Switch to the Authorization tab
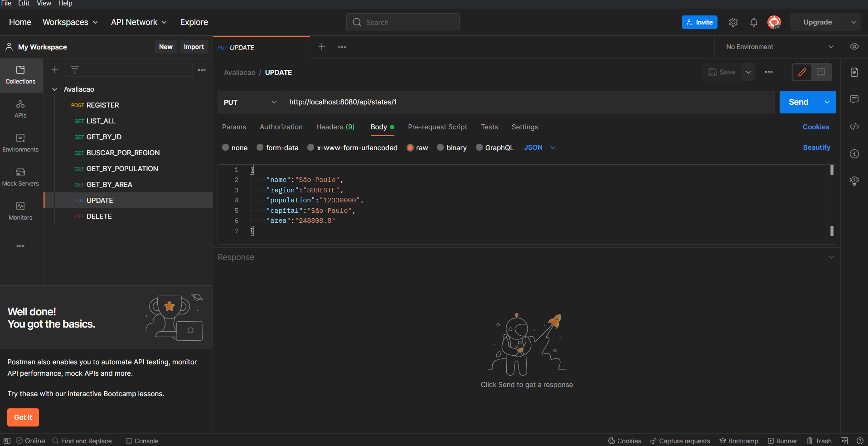This screenshot has width=868, height=446. (281, 127)
